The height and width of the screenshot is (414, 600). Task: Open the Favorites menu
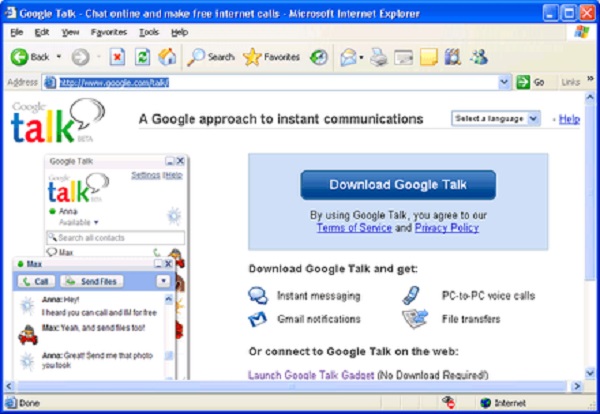point(108,32)
